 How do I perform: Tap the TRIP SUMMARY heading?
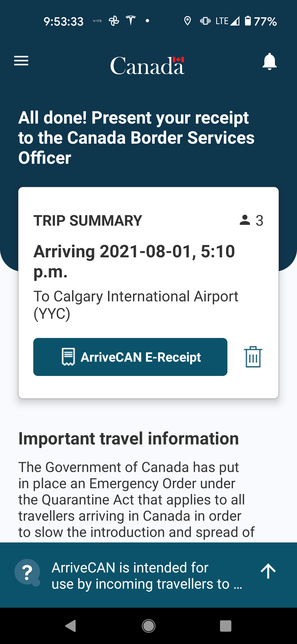tap(88, 220)
